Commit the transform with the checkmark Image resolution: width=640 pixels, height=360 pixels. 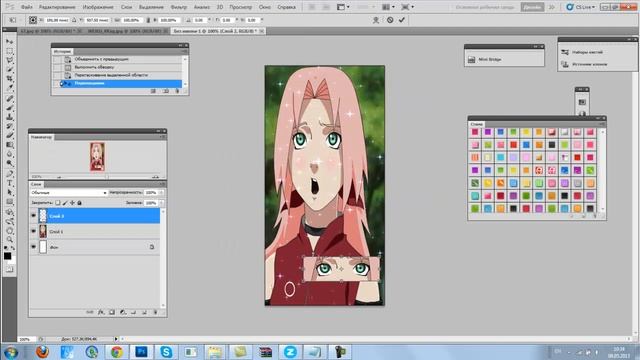(402, 20)
